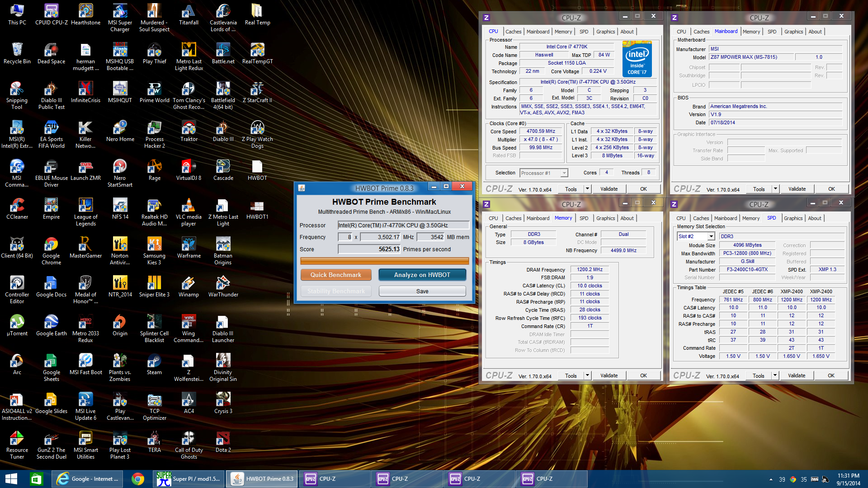Open About tab in Memory window
The image size is (868, 488).
coord(627,218)
